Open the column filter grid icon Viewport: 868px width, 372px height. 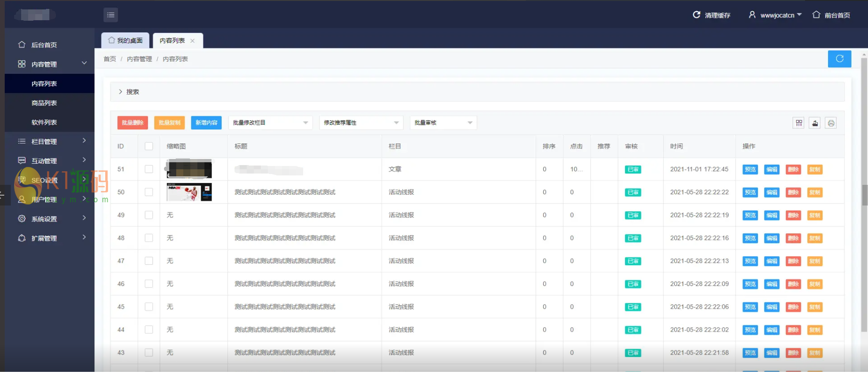[799, 123]
